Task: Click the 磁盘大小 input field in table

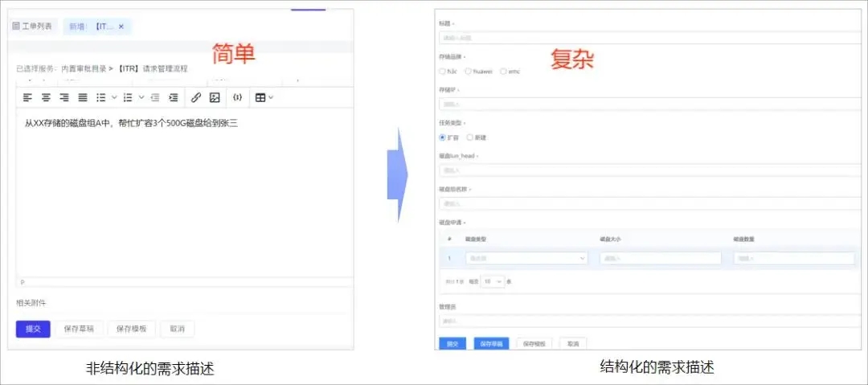Action: tap(660, 258)
